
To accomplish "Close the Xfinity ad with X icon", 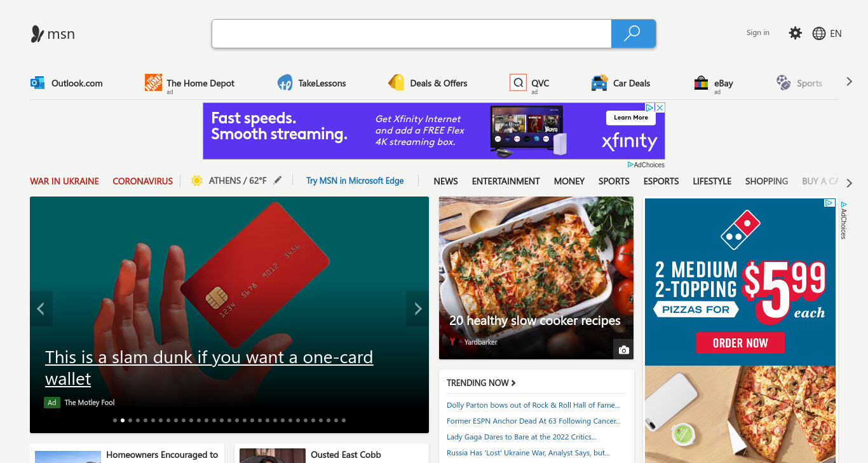I will [660, 107].
